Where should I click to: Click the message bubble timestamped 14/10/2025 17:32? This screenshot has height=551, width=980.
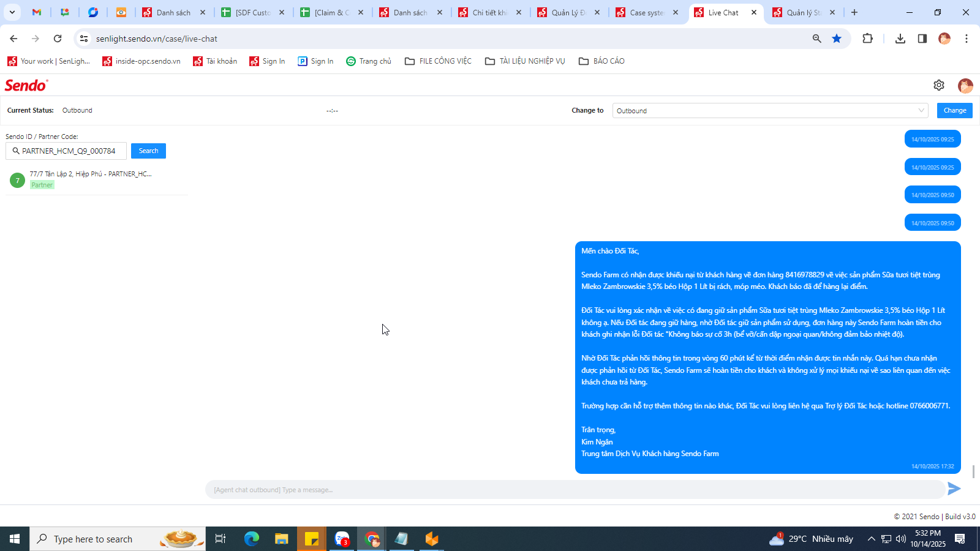(x=768, y=358)
